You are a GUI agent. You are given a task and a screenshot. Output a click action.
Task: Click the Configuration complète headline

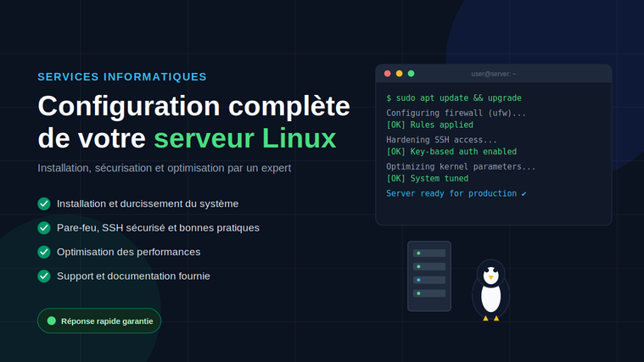[193, 106]
